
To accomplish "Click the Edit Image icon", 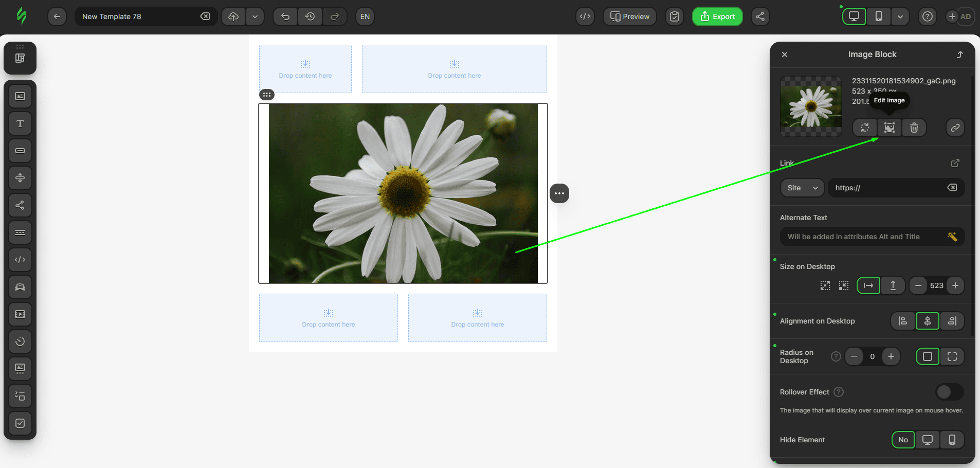I will [x=889, y=128].
